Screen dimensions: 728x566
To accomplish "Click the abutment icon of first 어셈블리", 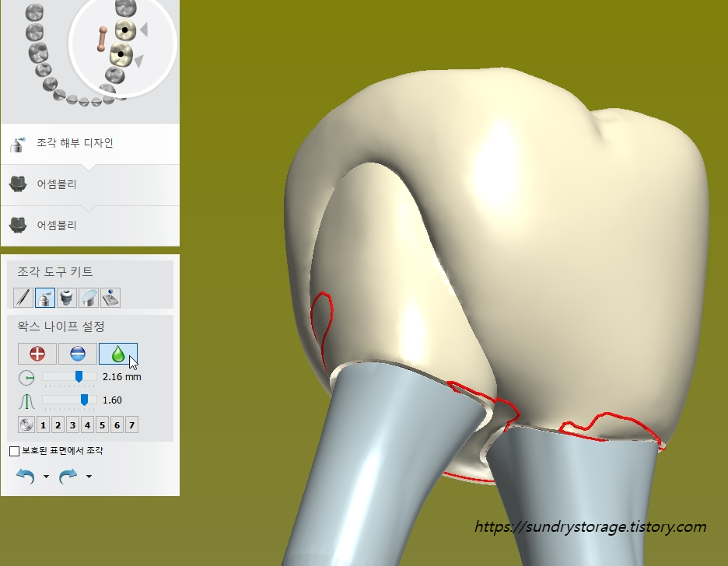I will 18,184.
